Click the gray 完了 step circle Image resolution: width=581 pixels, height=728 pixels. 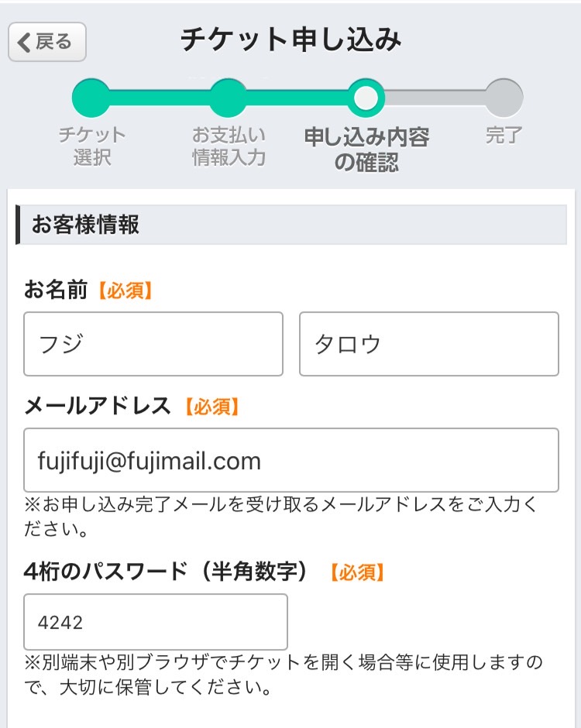(x=504, y=98)
